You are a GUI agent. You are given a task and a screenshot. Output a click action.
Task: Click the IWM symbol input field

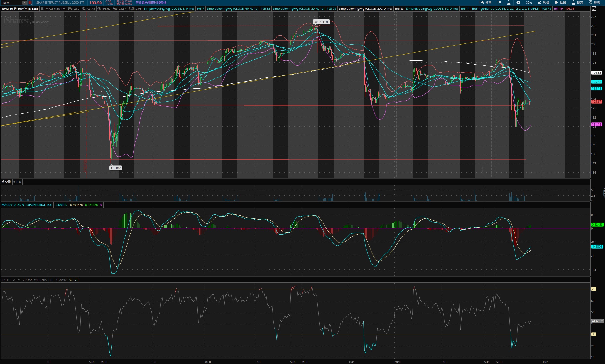tap(12, 3)
